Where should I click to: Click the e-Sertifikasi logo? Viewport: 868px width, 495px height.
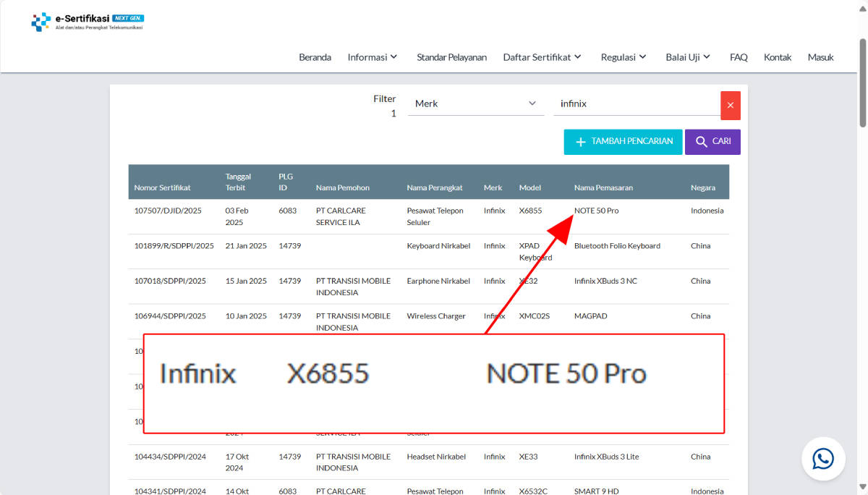click(x=87, y=22)
